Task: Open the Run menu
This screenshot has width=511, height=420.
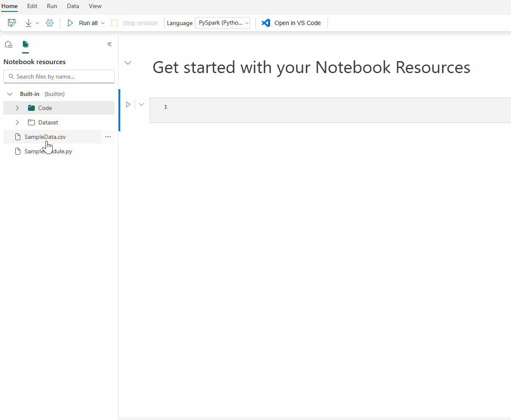Action: (52, 6)
